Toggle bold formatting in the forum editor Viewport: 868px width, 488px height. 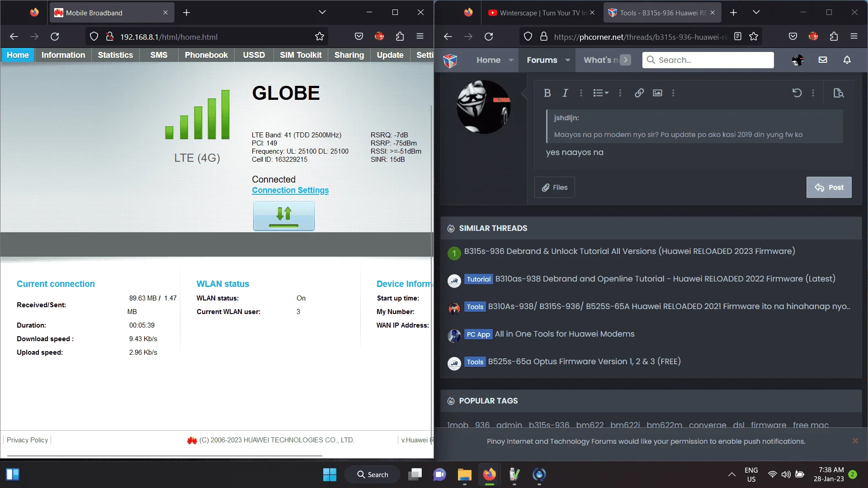[x=547, y=93]
